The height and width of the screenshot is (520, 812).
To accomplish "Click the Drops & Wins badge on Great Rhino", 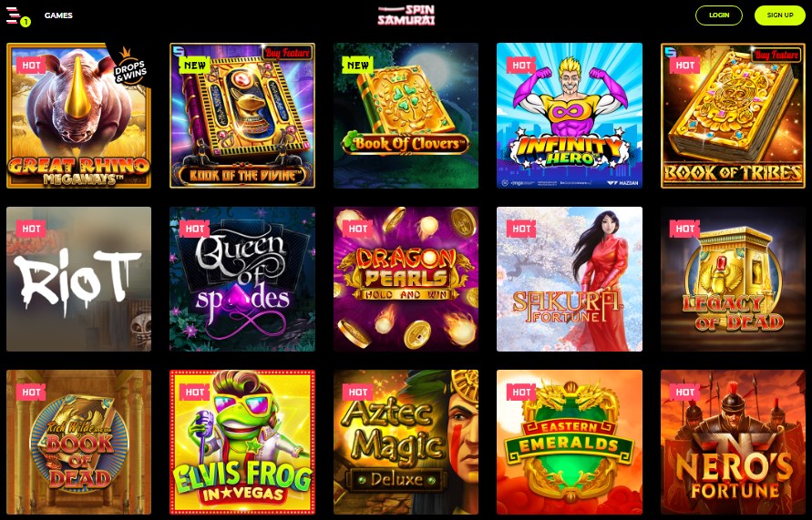I will click(128, 67).
